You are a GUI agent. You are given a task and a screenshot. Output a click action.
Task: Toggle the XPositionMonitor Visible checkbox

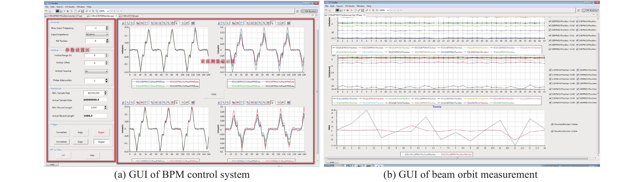[x=552, y=124]
